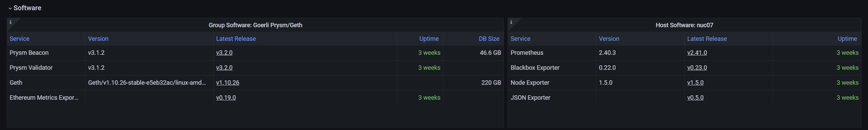Screen dimensions: 868x130
Task: Open Prometheus release v2.41.0 link
Action: click(x=697, y=53)
